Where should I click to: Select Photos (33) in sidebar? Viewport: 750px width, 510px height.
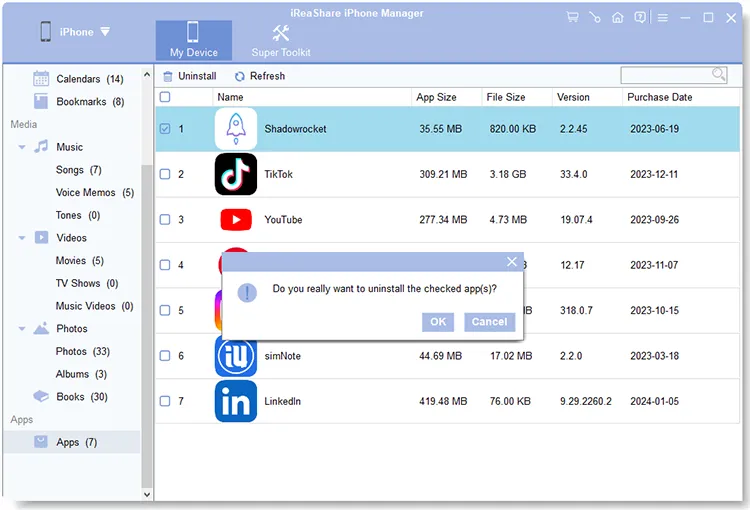point(83,352)
